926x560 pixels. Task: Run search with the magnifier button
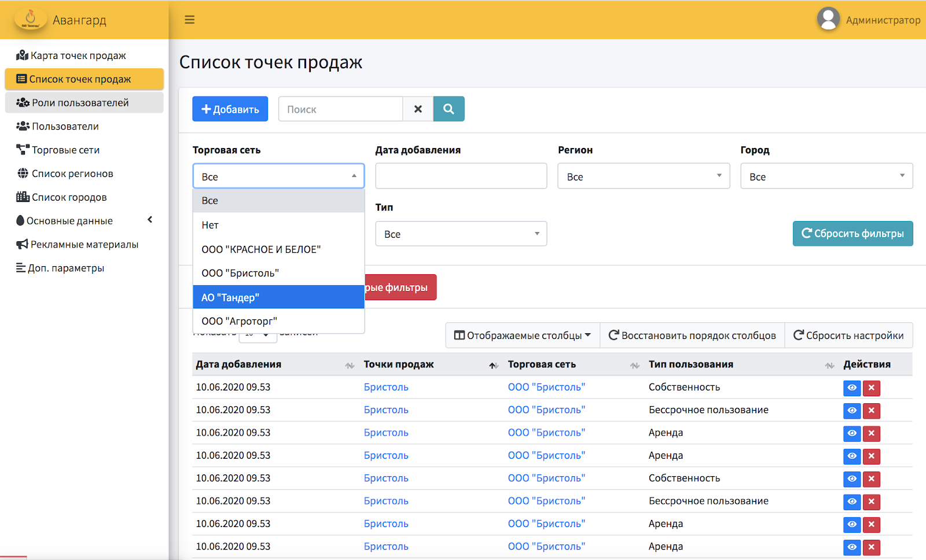pos(449,109)
